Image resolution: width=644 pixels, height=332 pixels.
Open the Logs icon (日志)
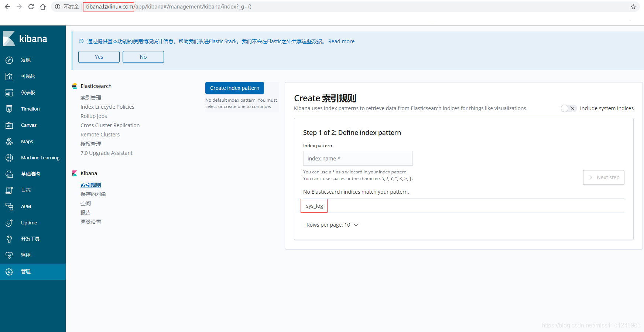(9, 190)
